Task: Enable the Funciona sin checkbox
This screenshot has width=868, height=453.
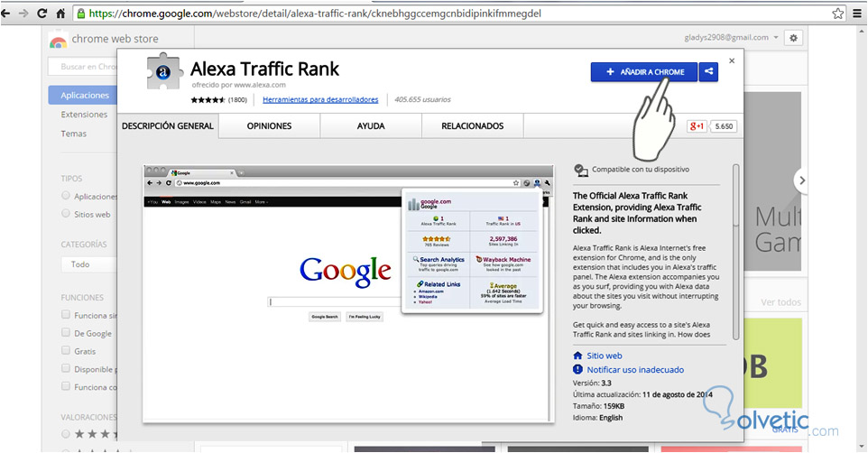Action: pos(66,315)
